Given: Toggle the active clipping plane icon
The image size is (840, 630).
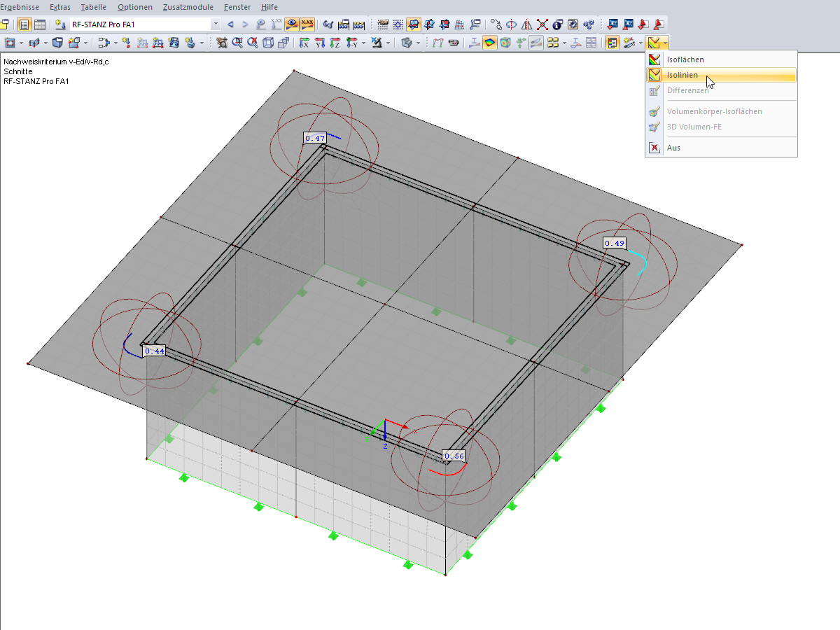Looking at the screenshot, I should pos(414,24).
